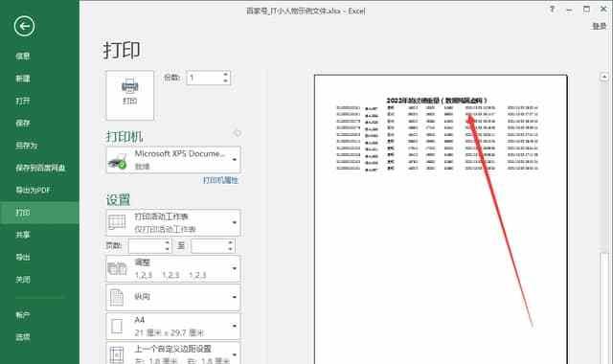Select 关闭 in the left sidebar
This screenshot has width=613, height=364.
coord(23,280)
